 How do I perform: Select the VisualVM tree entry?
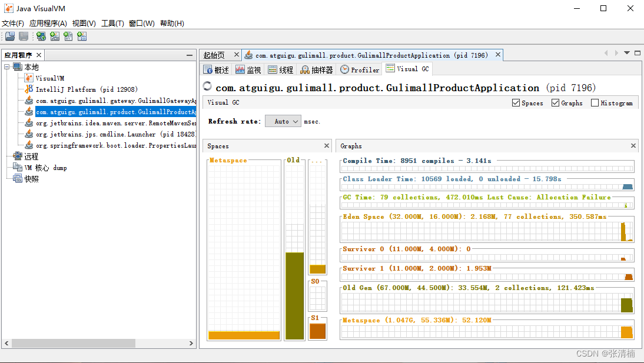[x=49, y=78]
